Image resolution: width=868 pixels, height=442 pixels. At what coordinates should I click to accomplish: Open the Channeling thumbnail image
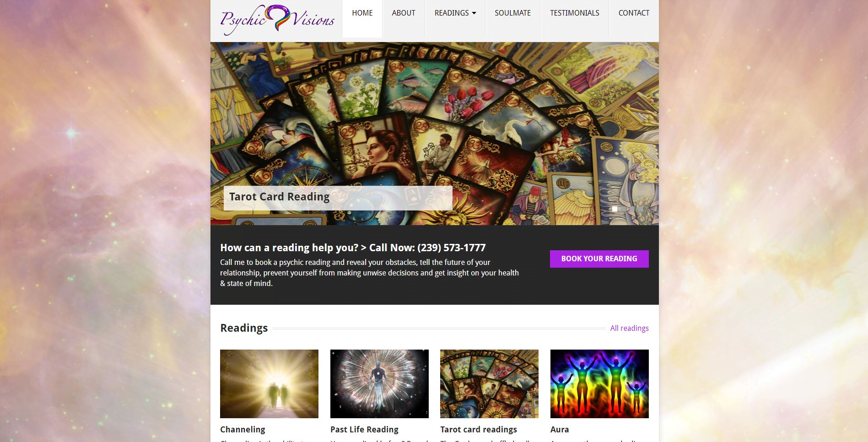click(269, 384)
